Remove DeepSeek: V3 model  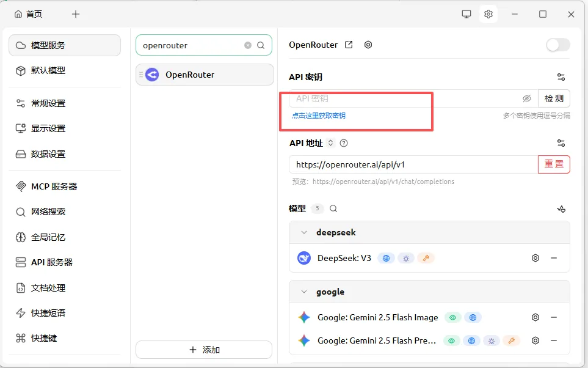554,258
